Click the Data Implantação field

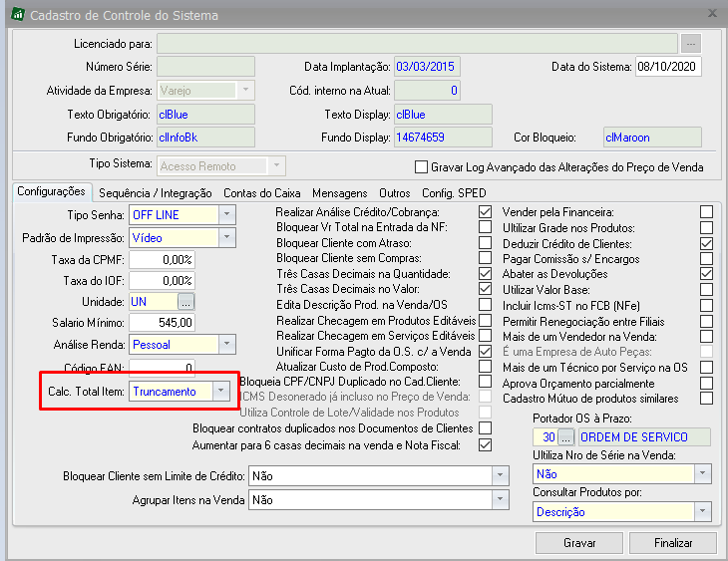coord(427,67)
